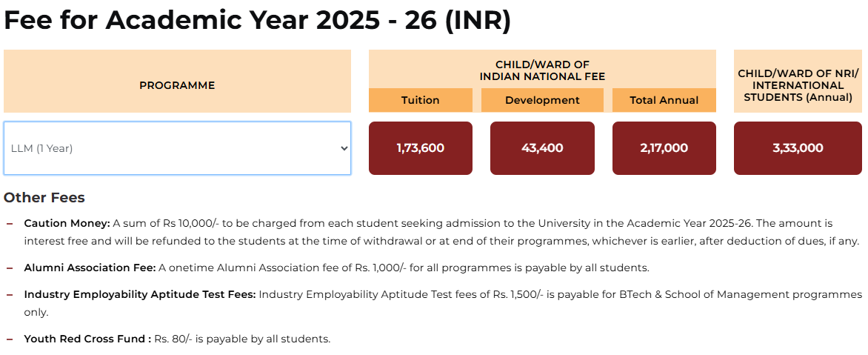This screenshot has width=868, height=355.
Task: Click the 3,33,000 NRI fee box
Action: (x=798, y=148)
